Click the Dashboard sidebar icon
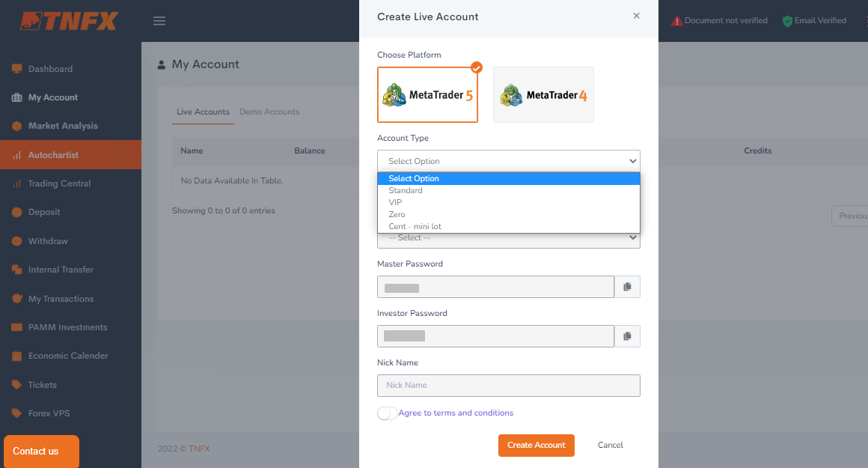Viewport: 868px width, 468px height. pyautogui.click(x=16, y=69)
